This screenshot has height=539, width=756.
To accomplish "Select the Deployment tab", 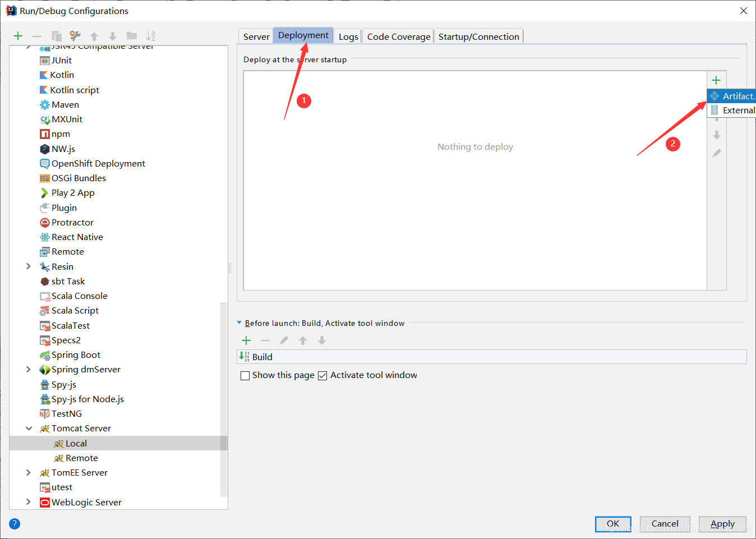I will 303,35.
